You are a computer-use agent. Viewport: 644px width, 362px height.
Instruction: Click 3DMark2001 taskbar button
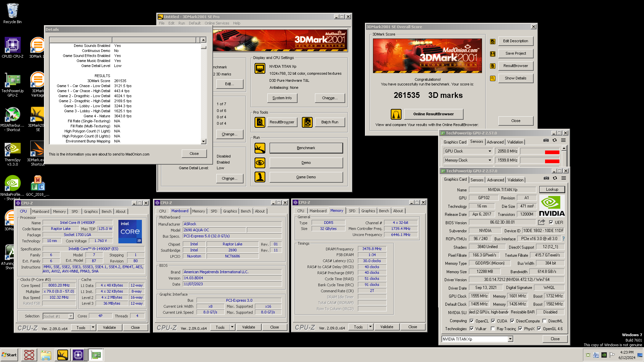(62, 355)
